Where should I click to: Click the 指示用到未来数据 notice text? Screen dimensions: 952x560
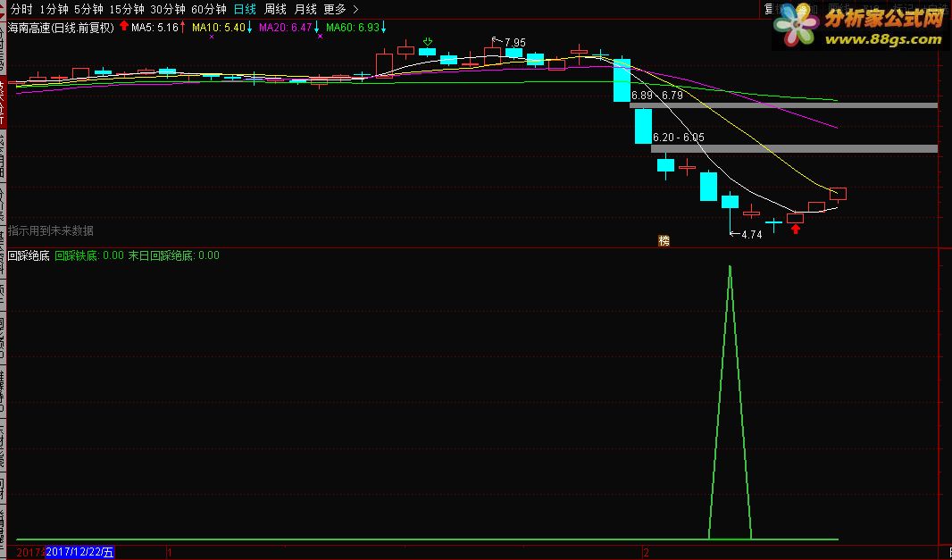pos(51,230)
